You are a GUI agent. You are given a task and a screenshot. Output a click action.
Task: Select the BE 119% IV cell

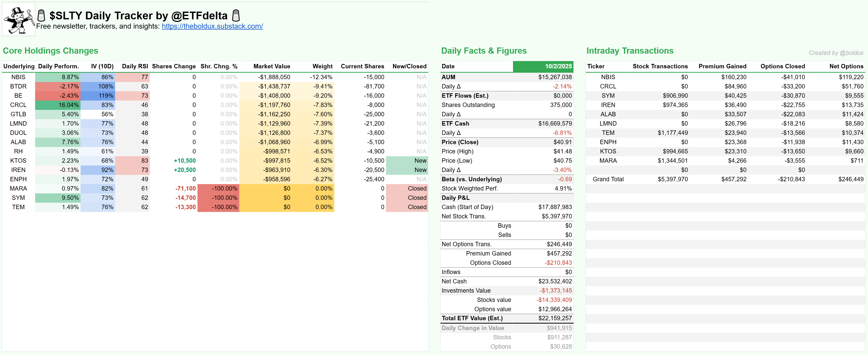click(98, 96)
